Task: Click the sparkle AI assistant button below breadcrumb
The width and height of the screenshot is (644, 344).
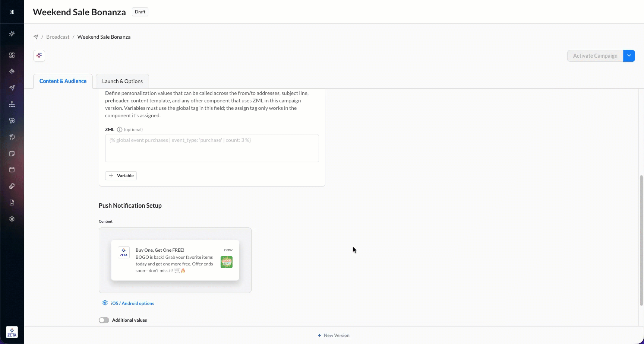Action: (39, 56)
